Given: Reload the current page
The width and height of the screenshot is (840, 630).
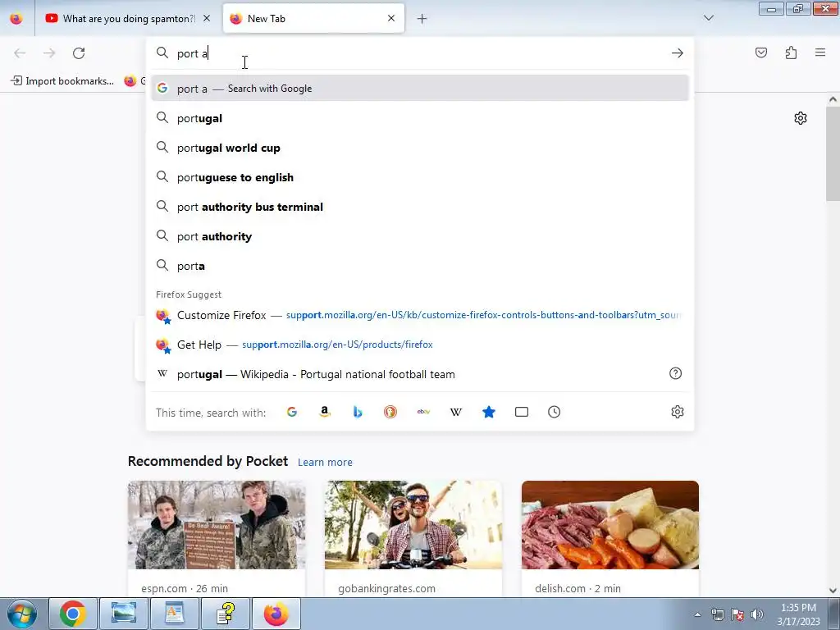Looking at the screenshot, I should tap(79, 53).
